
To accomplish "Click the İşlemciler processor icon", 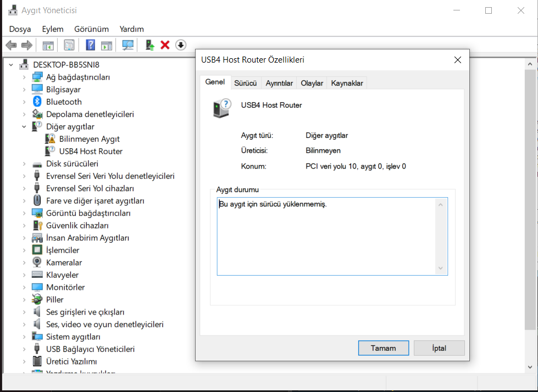I will 37,250.
